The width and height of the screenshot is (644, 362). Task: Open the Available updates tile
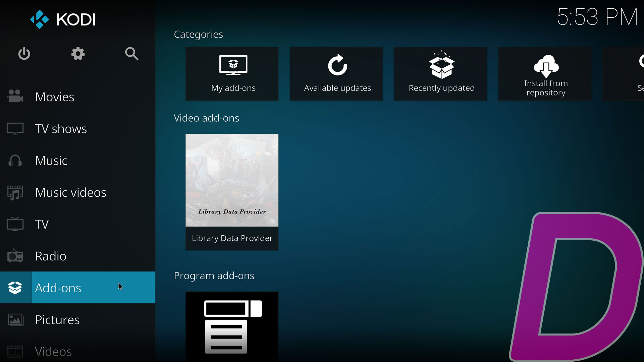click(336, 74)
